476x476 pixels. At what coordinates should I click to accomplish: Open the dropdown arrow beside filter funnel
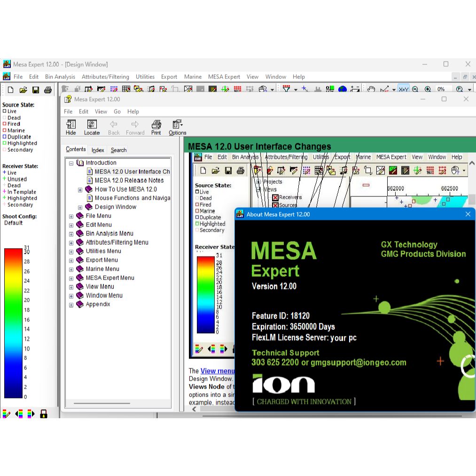[x=296, y=90]
